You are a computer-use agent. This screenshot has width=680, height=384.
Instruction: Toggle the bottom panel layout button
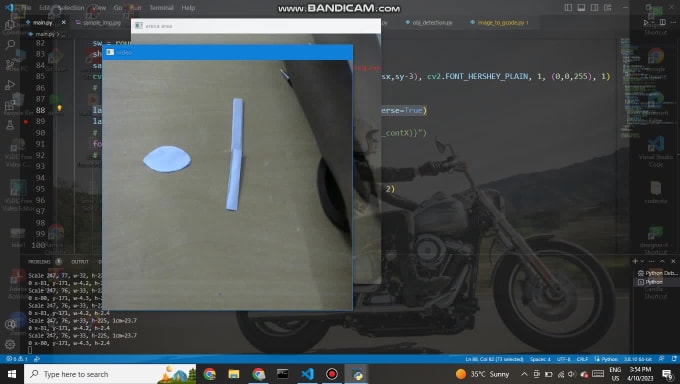[581, 7]
